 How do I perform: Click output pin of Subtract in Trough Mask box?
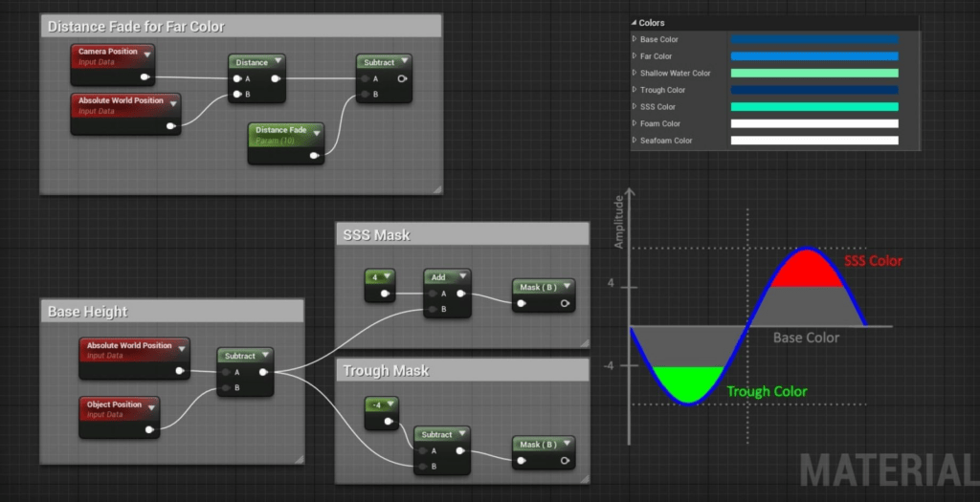(460, 450)
